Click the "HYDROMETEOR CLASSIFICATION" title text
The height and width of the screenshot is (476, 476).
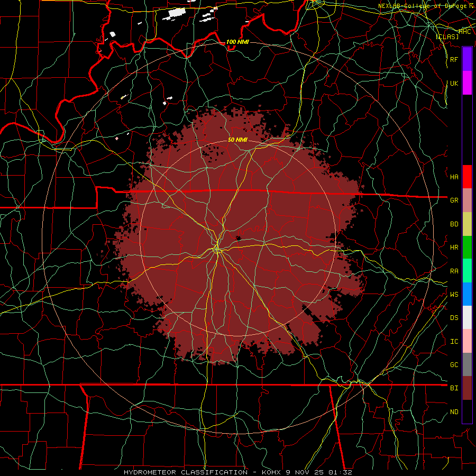tap(186, 472)
